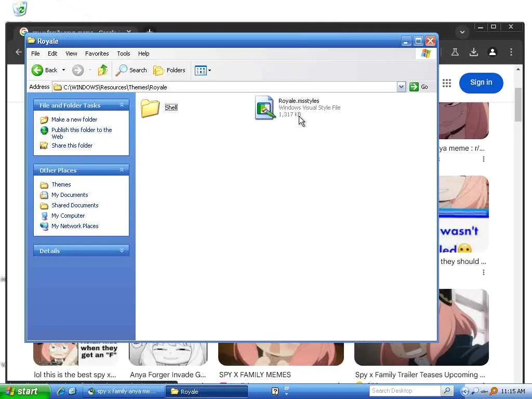This screenshot has height=399, width=532.
Task: Click the Windows flag logo in Explorer
Action: [426, 54]
